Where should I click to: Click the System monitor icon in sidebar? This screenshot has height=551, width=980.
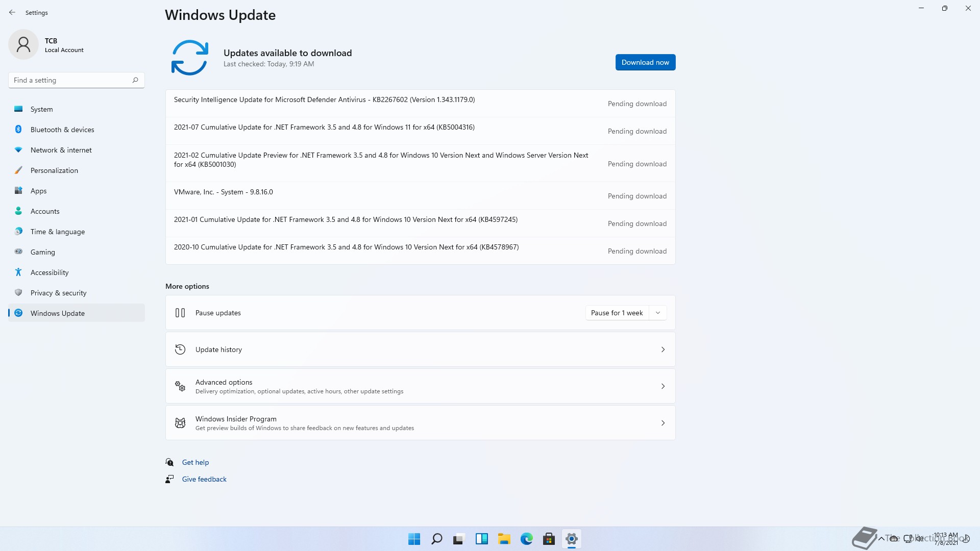18,109
